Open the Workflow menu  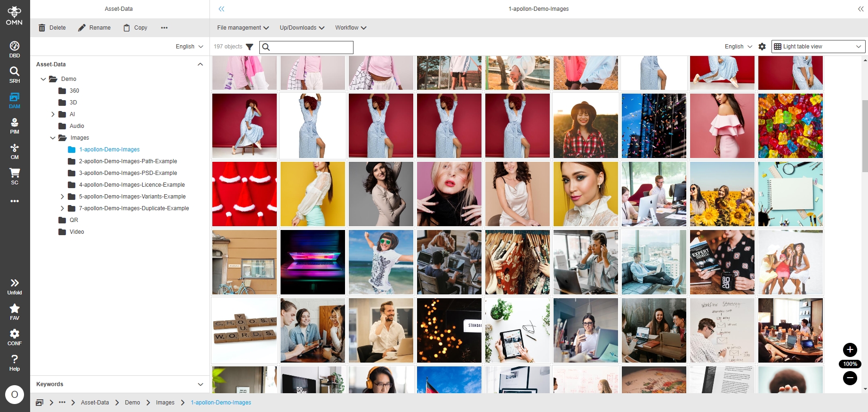pyautogui.click(x=351, y=28)
